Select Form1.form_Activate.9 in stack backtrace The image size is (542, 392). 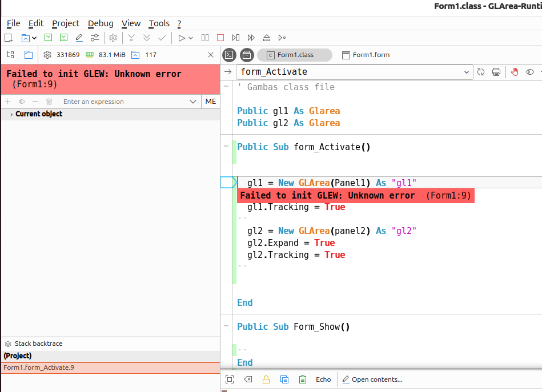pos(111,368)
